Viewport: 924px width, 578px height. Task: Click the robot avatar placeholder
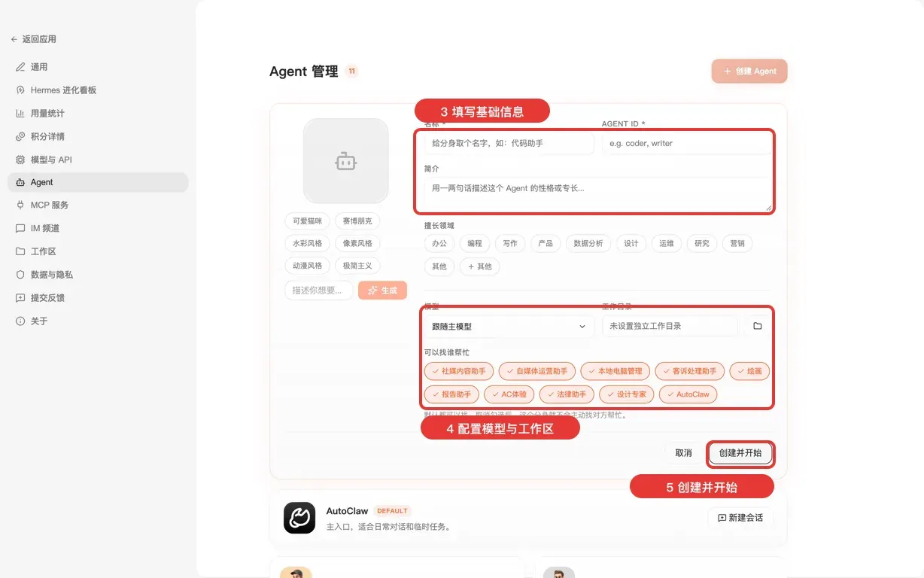(x=346, y=160)
